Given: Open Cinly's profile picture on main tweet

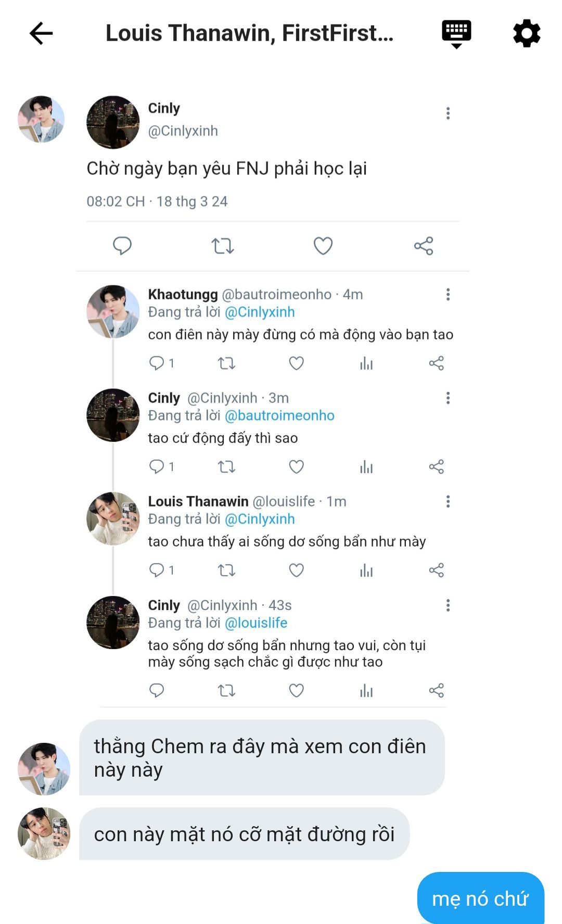Looking at the screenshot, I should pyautogui.click(x=113, y=122).
